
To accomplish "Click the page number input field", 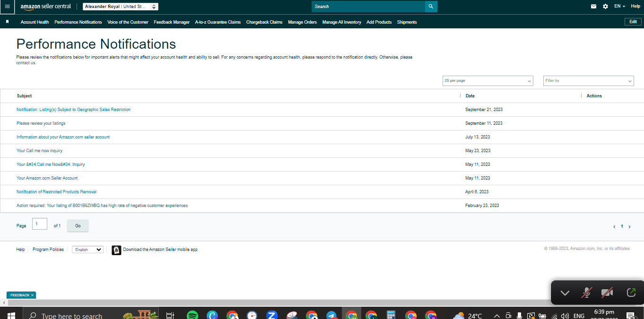I will (x=40, y=224).
